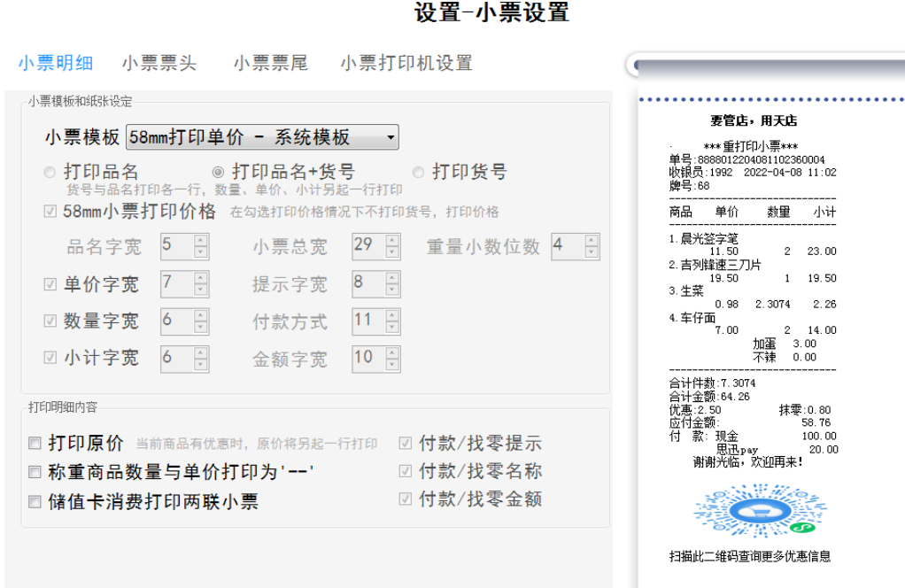The width and height of the screenshot is (905, 588).
Task: Toggle the 付款/找零金额 checkbox
Action: tap(406, 499)
